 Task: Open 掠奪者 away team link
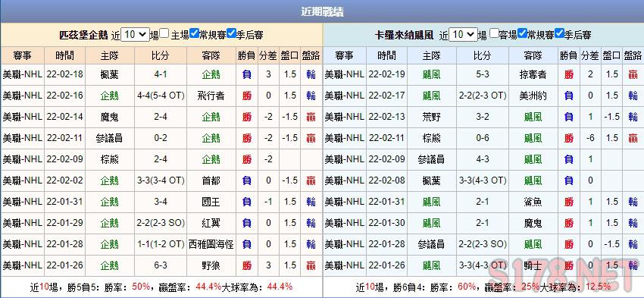[533, 74]
